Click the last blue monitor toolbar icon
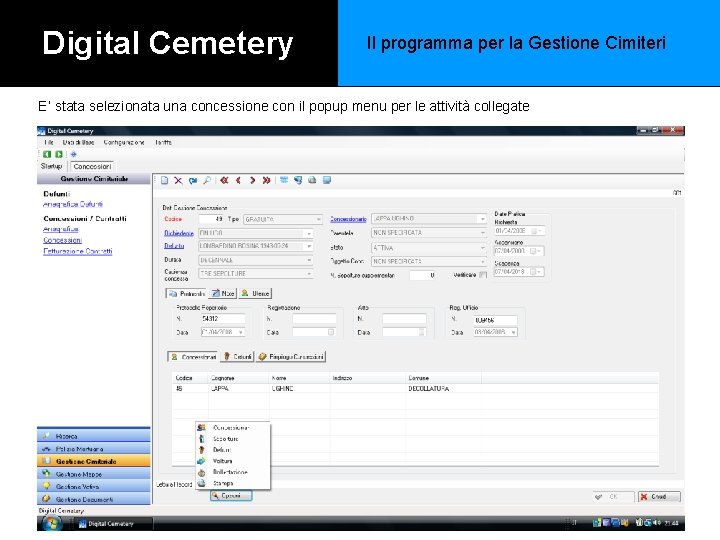Image resolution: width=720 pixels, height=540 pixels. [327, 180]
